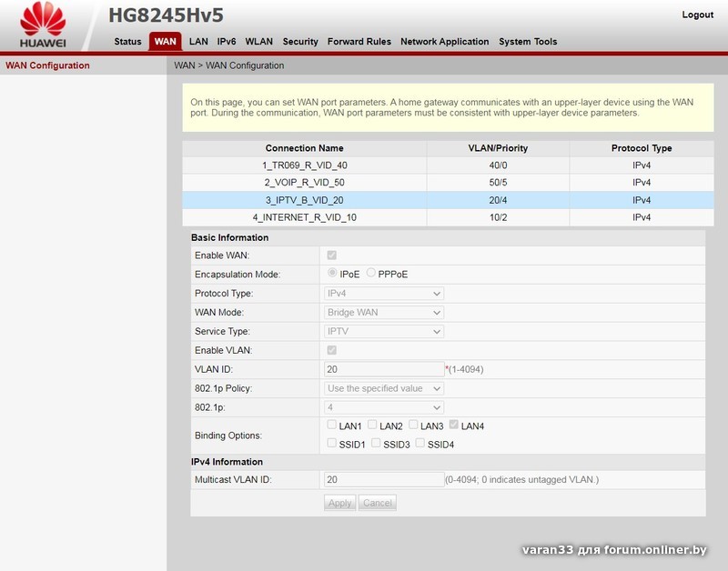Switch to the LAN tab
Viewport: 728px width, 571px height.
(198, 42)
